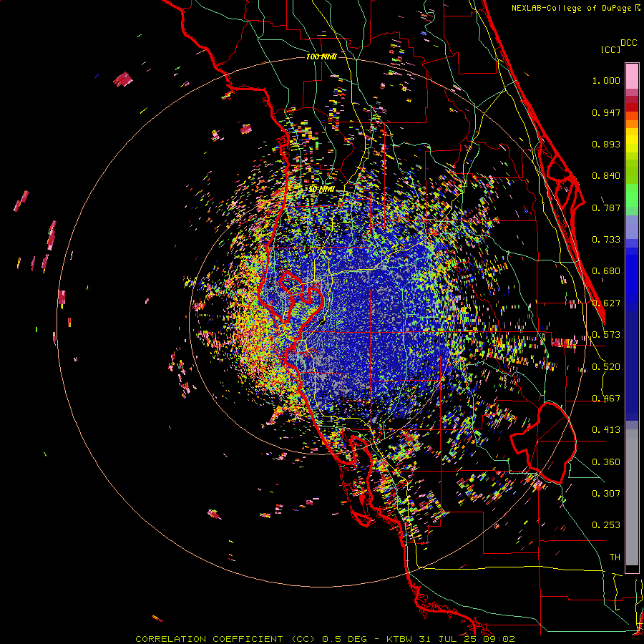This screenshot has width=644, height=644.
Task: Click the 0.893 scale value
Action: tap(606, 144)
